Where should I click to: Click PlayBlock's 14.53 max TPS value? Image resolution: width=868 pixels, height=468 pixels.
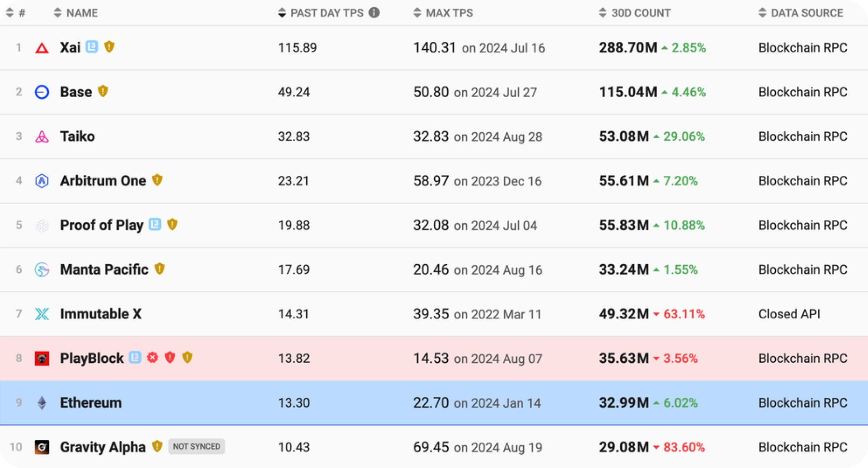point(431,358)
